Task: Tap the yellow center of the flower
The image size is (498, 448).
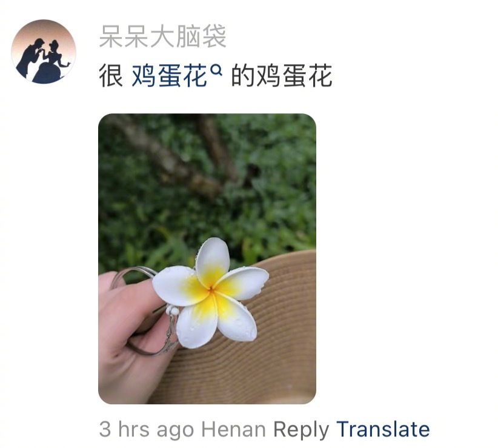Action: pos(211,289)
